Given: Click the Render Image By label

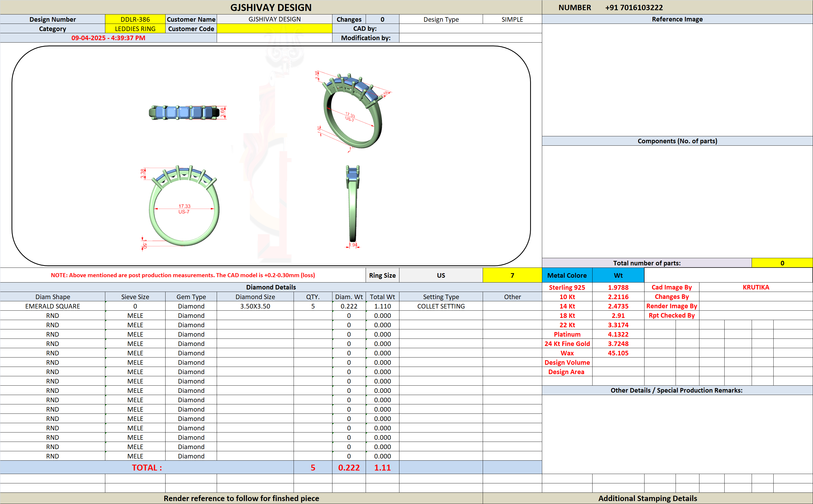Looking at the screenshot, I should coord(671,306).
